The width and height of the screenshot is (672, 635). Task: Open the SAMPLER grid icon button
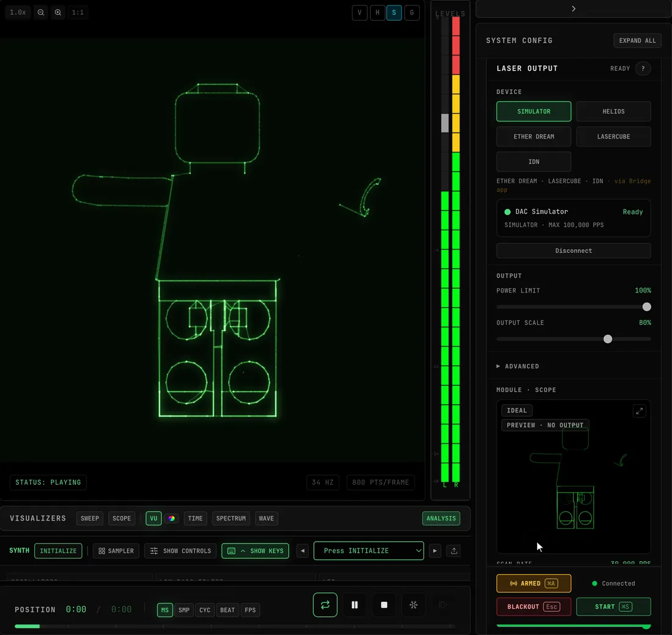(115, 551)
